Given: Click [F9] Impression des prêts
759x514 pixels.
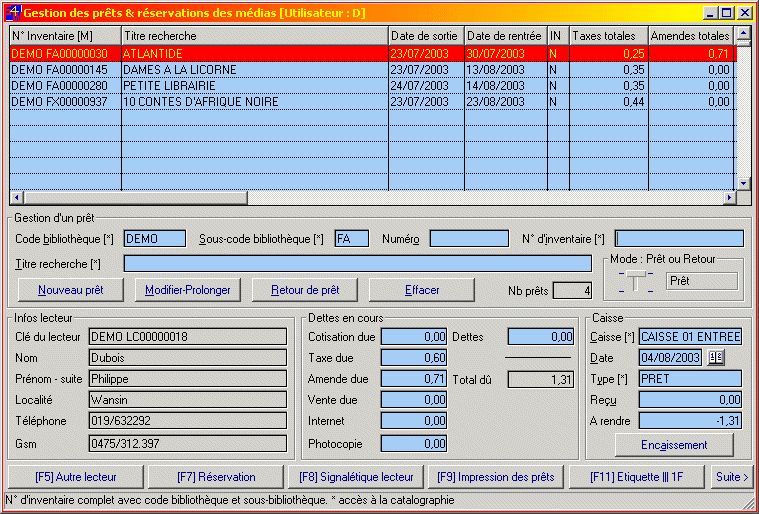Looking at the screenshot, I should coord(495,477).
